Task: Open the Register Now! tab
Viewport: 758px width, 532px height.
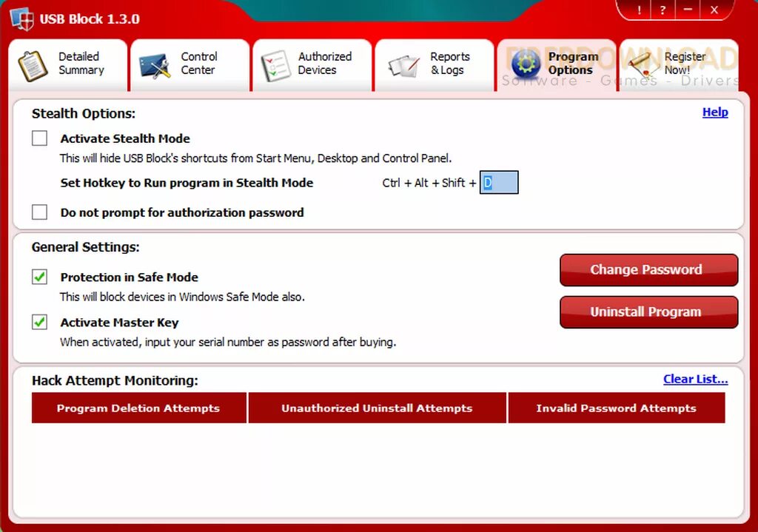Action: [x=679, y=65]
